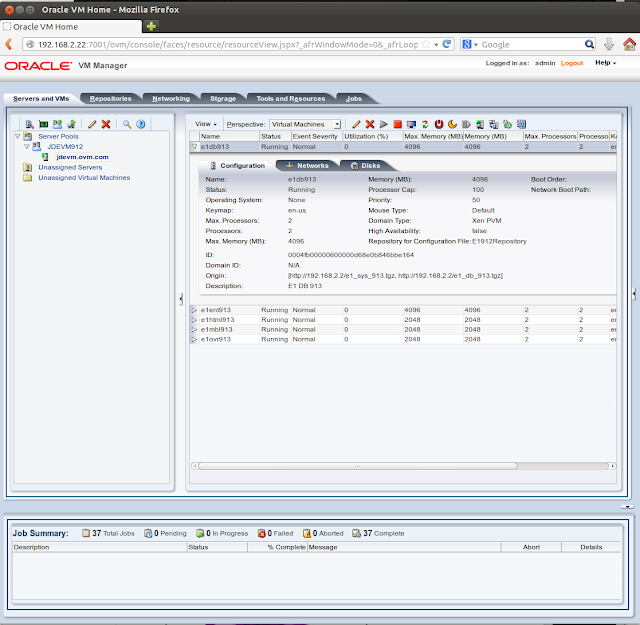Switch to the Networks sub-tab of e1db913
640x625 pixels.
click(308, 165)
